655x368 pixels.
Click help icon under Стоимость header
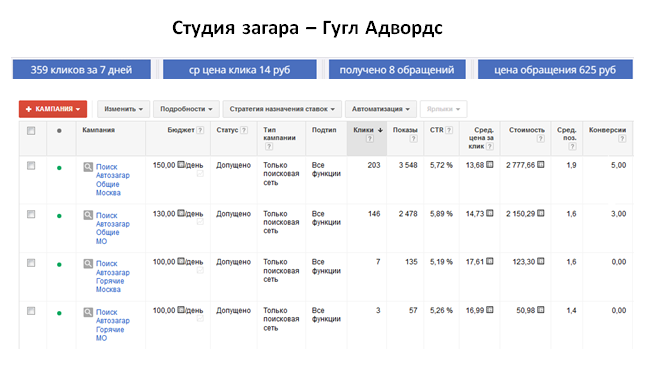541,138
